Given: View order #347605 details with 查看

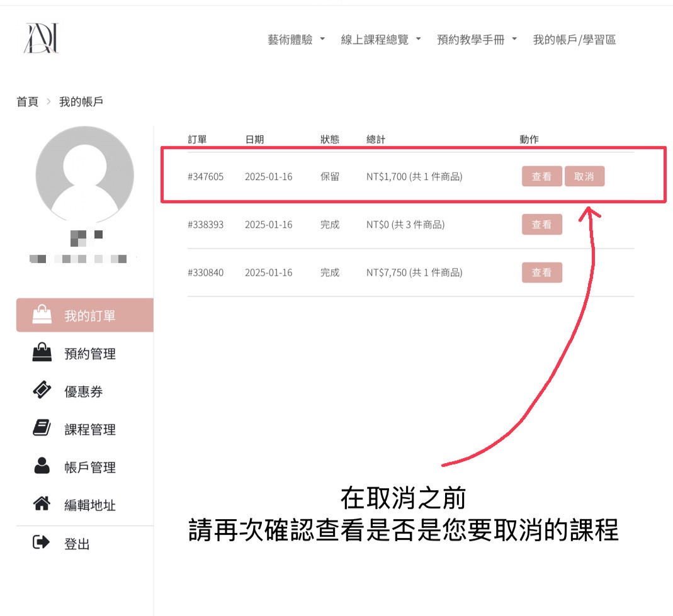Looking at the screenshot, I should click(x=541, y=177).
